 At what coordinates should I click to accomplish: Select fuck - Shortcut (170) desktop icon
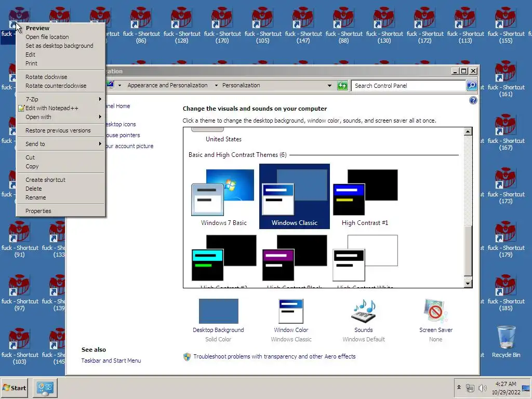(222, 26)
